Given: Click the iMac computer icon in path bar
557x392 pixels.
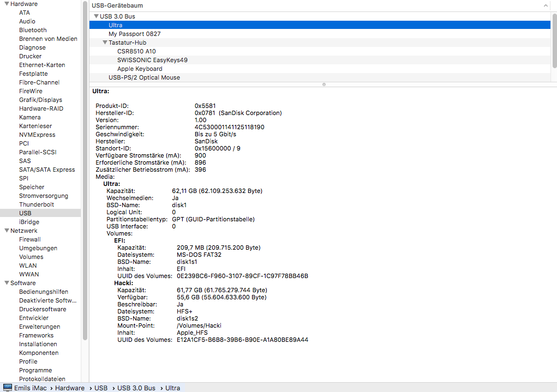Looking at the screenshot, I should coord(8,388).
